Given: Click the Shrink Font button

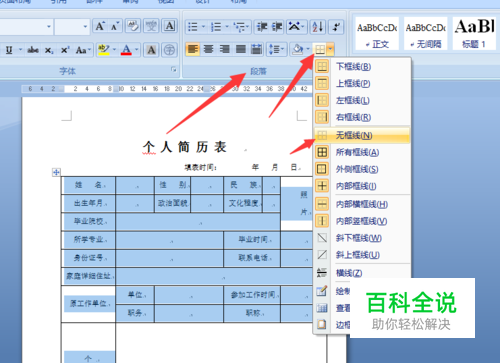Looking at the screenshot, I should click(115, 26).
